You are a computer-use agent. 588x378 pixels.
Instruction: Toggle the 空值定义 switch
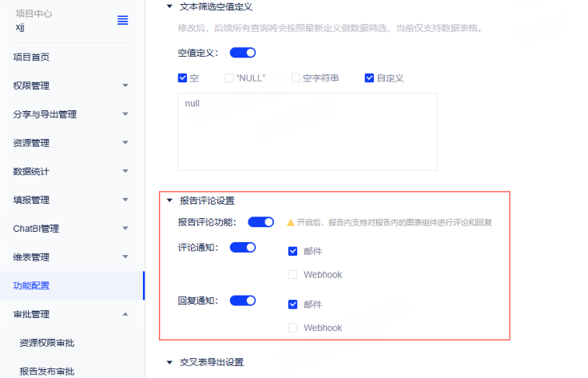click(243, 53)
